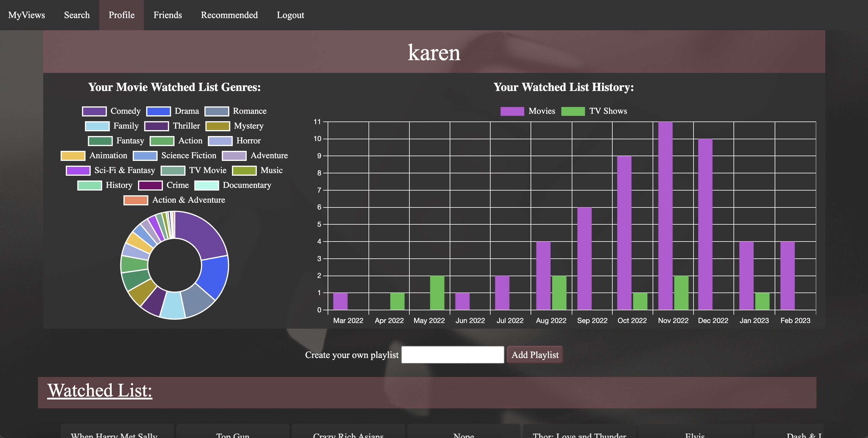Image resolution: width=868 pixels, height=438 pixels.
Task: Click the Documentary legend color box
Action: tap(206, 185)
